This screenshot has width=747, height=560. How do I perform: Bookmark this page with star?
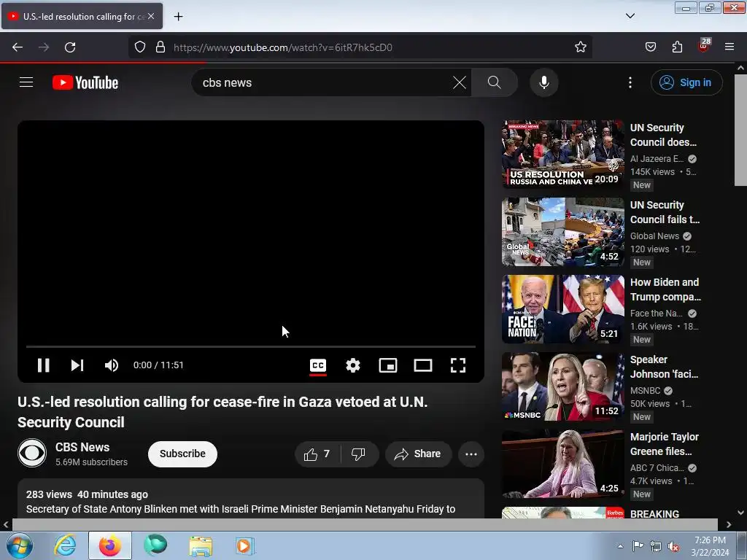tap(580, 47)
